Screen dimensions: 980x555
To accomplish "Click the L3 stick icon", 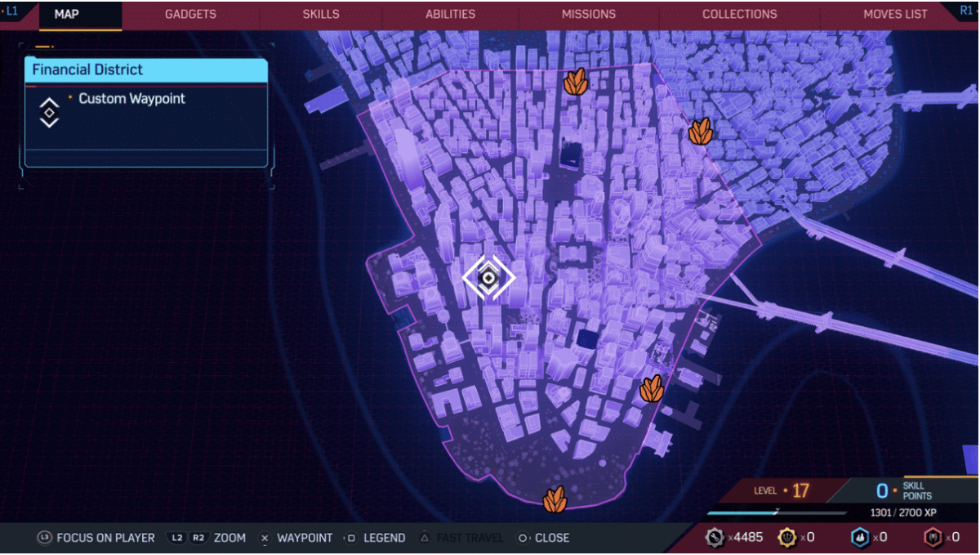I will click(x=44, y=538).
